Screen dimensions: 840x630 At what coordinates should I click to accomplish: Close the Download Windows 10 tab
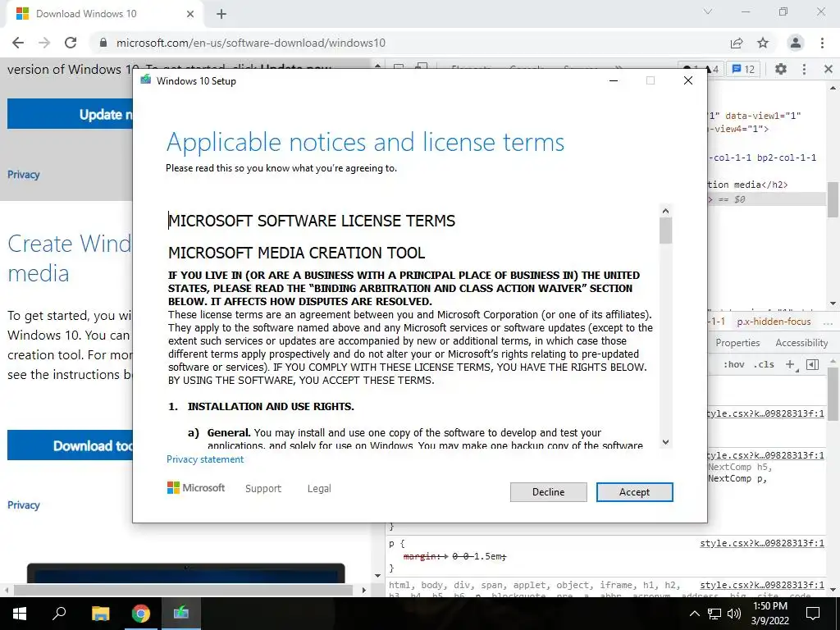click(190, 14)
